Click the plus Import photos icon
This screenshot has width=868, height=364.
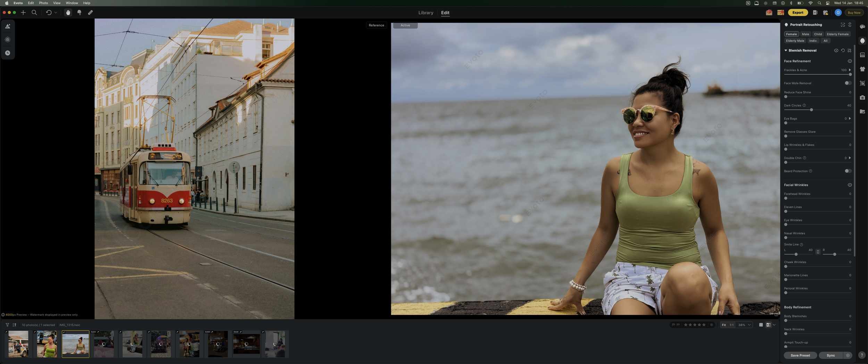click(x=23, y=13)
